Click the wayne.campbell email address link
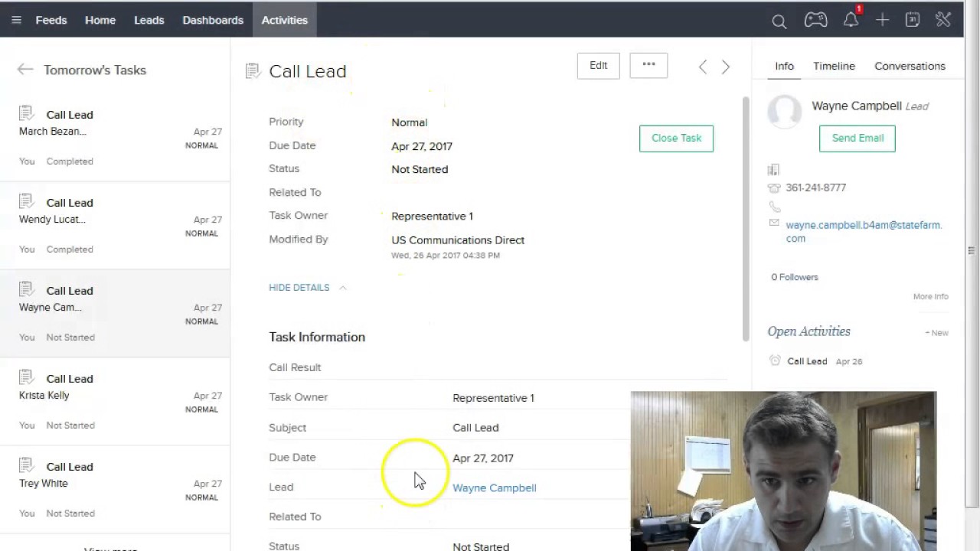 [x=864, y=231]
